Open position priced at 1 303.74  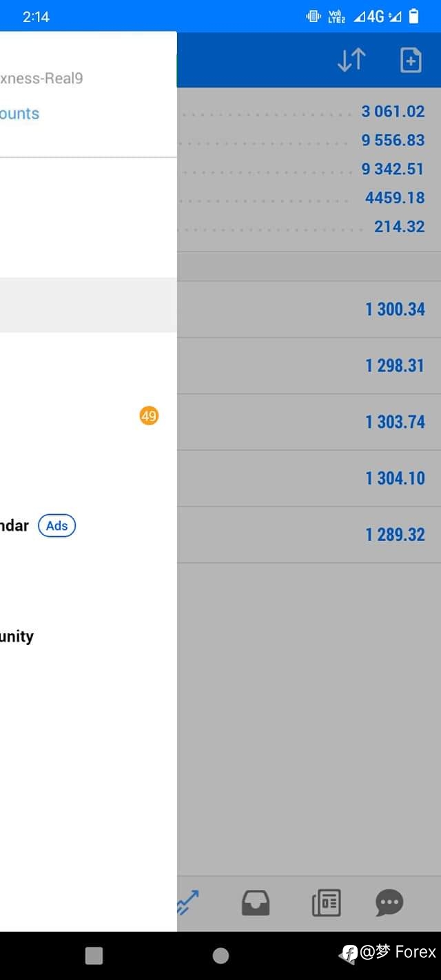coord(309,422)
